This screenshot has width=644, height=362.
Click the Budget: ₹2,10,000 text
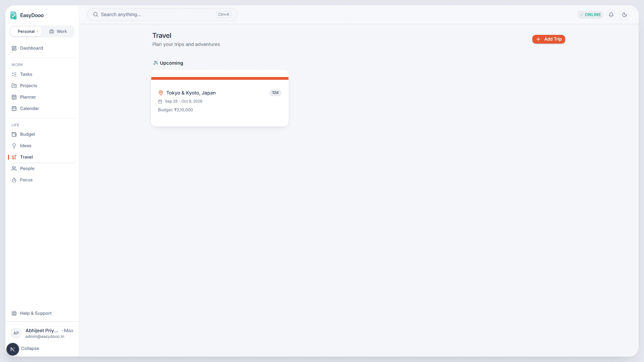point(175,110)
